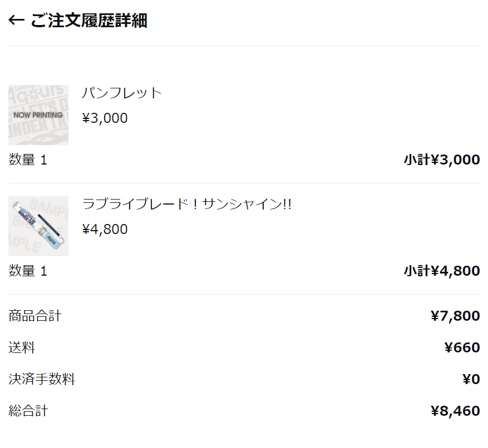488x448 pixels.
Task: Click the 数量 1 label for パンフレット
Action: 28,160
